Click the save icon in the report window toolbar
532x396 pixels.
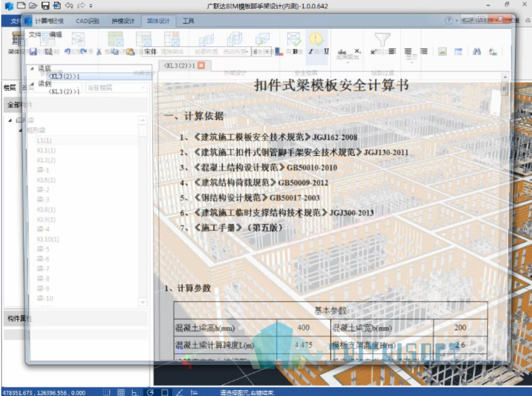[33, 52]
